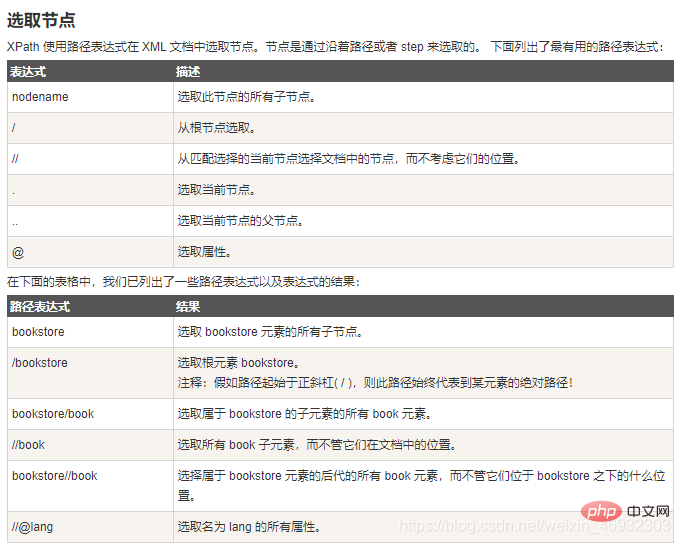The height and width of the screenshot is (544, 680).
Task: Select the single dot expression cell
Action: 90,190
